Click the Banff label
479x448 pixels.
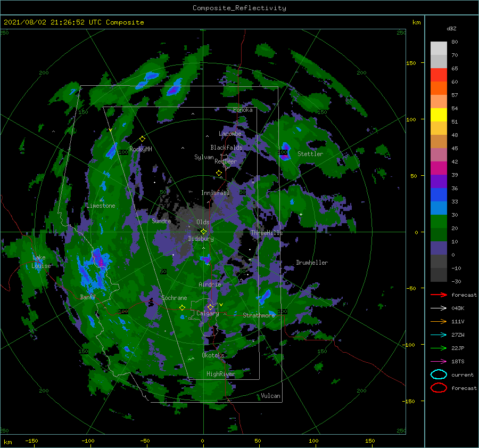click(88, 297)
